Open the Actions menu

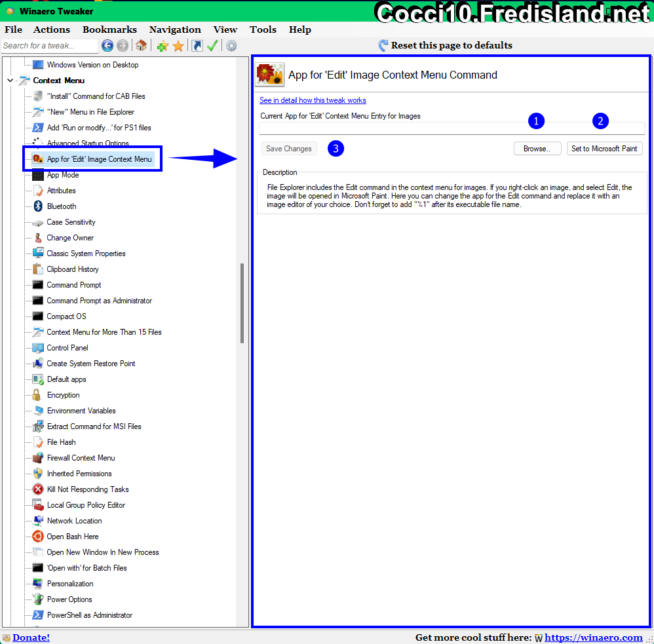tap(52, 29)
